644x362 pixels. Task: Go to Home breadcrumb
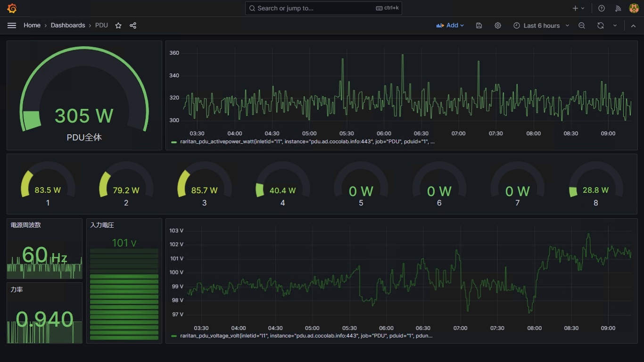[x=32, y=25]
